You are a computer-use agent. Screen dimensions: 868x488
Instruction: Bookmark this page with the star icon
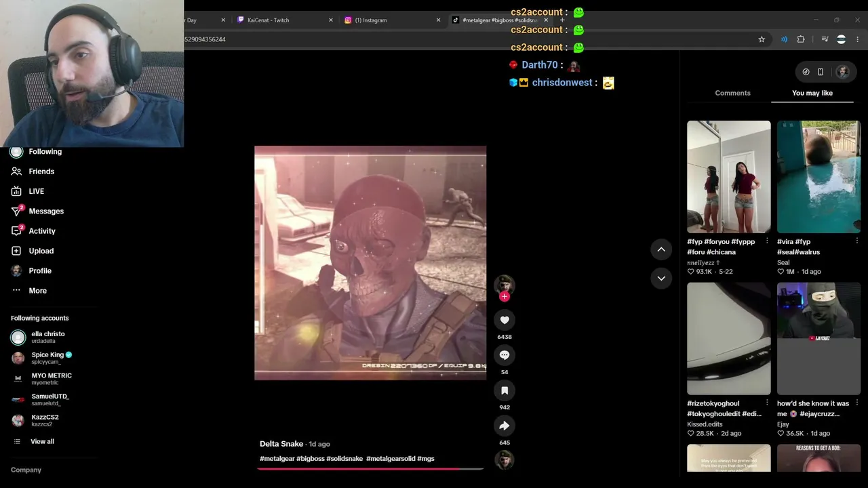[762, 39]
